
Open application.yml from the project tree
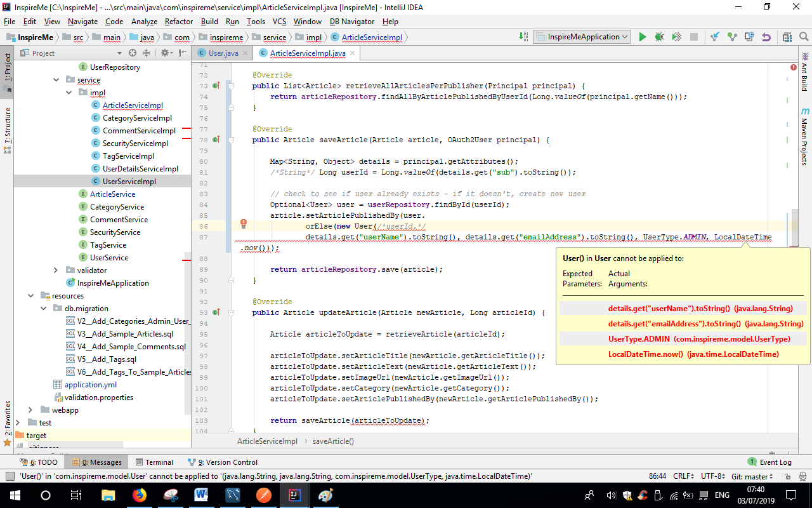[90, 385]
